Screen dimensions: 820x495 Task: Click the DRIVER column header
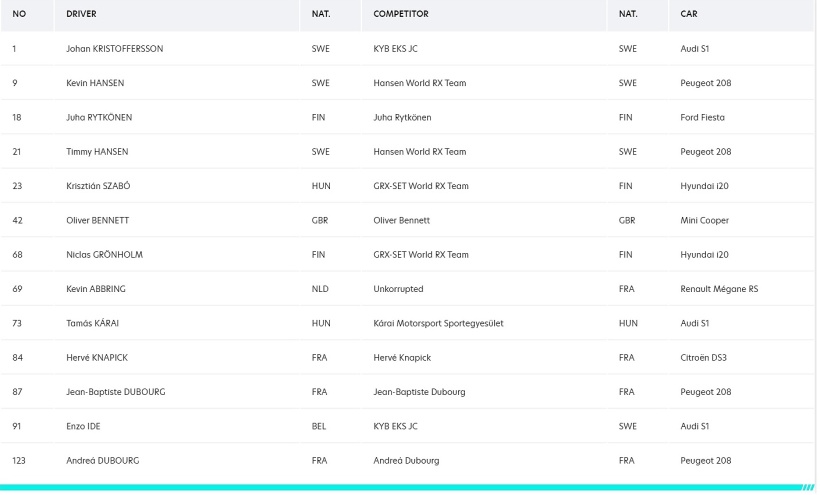82,15
